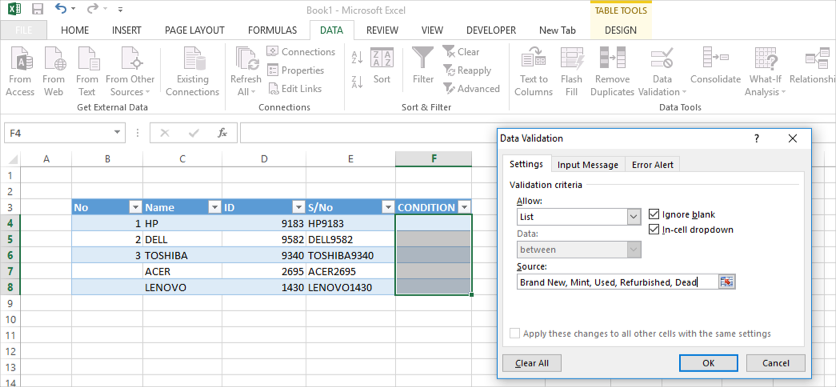Click Cancel in Data Validation dialog

[776, 363]
